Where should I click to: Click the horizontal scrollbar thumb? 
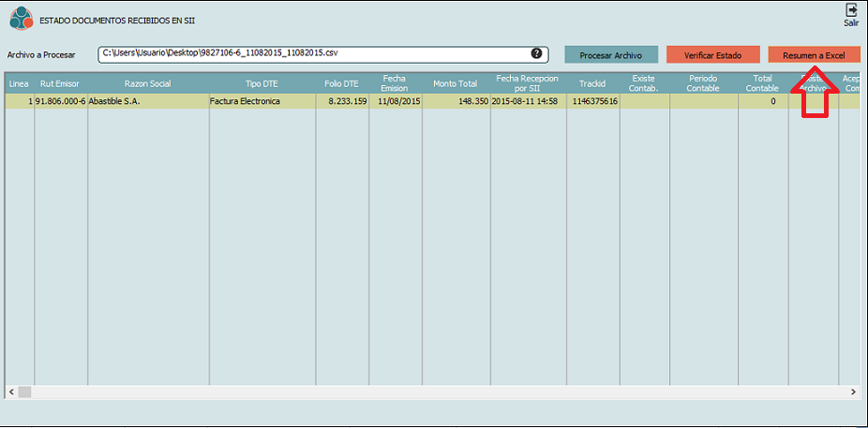(x=24, y=391)
